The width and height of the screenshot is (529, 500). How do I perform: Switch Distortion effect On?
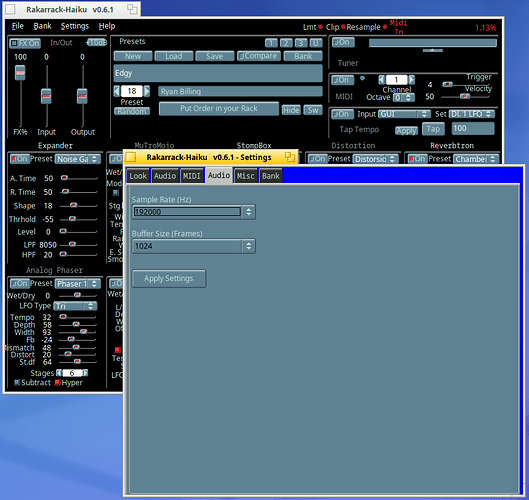(317, 159)
